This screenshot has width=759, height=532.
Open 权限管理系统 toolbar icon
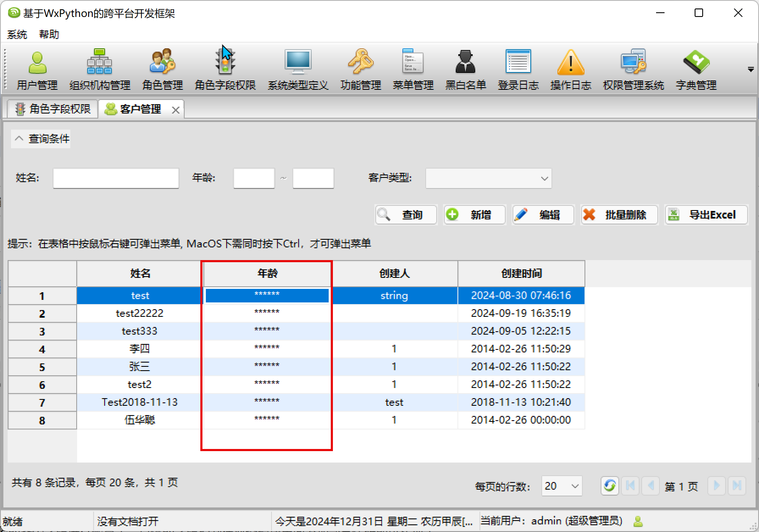click(x=633, y=70)
